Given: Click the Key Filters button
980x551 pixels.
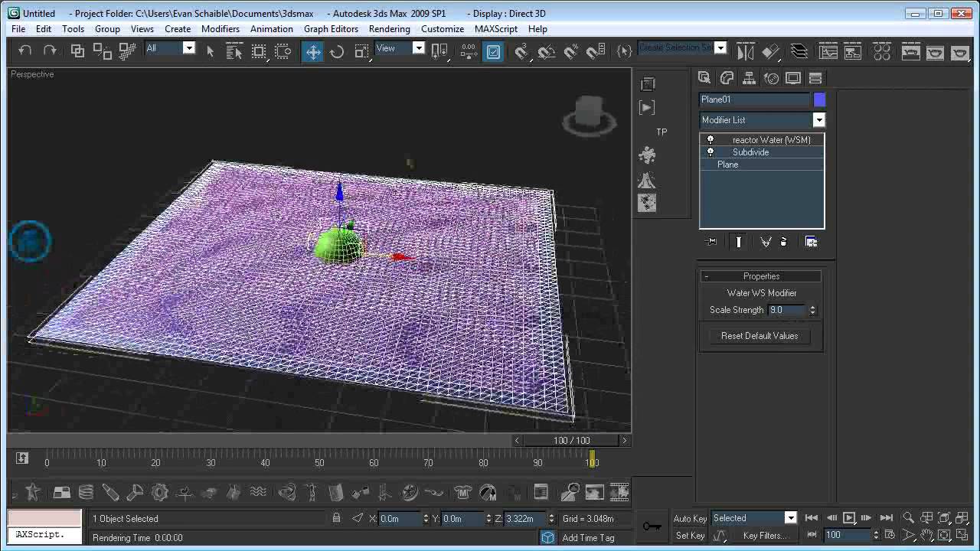Looking at the screenshot, I should [764, 536].
